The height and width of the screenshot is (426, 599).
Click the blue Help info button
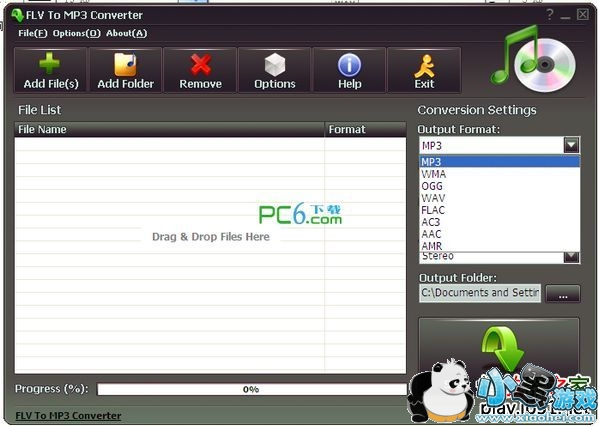tap(349, 70)
